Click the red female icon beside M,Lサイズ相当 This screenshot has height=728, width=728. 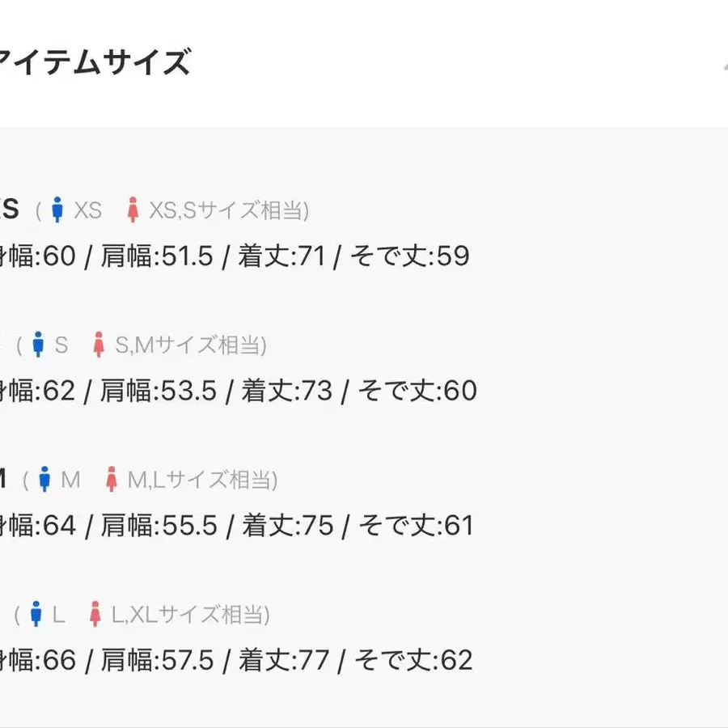point(112,480)
